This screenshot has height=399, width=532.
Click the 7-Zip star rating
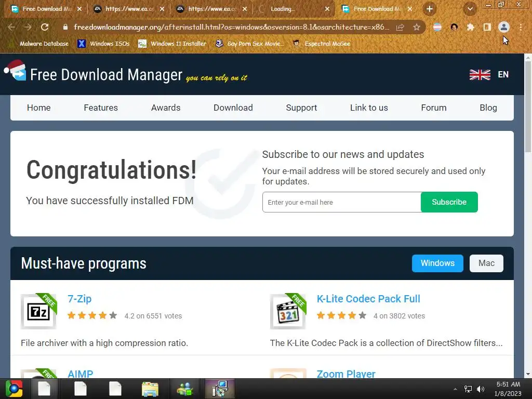pos(92,315)
